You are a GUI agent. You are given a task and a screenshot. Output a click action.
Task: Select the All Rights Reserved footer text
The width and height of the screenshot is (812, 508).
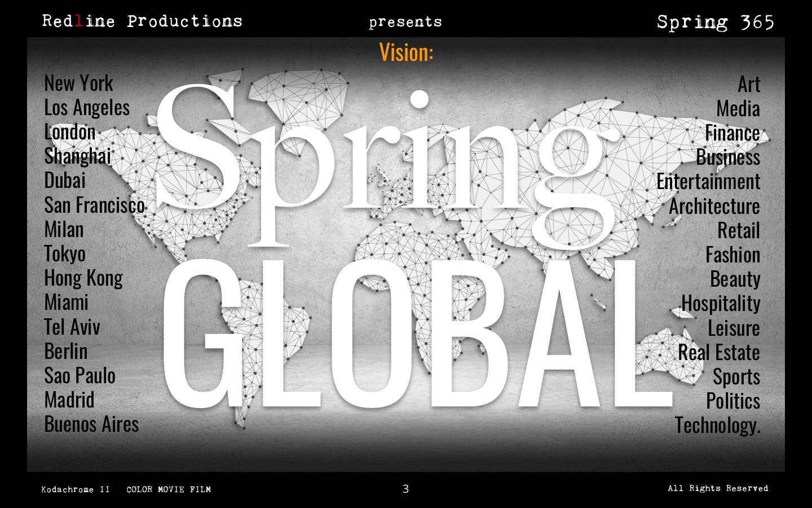pos(718,488)
